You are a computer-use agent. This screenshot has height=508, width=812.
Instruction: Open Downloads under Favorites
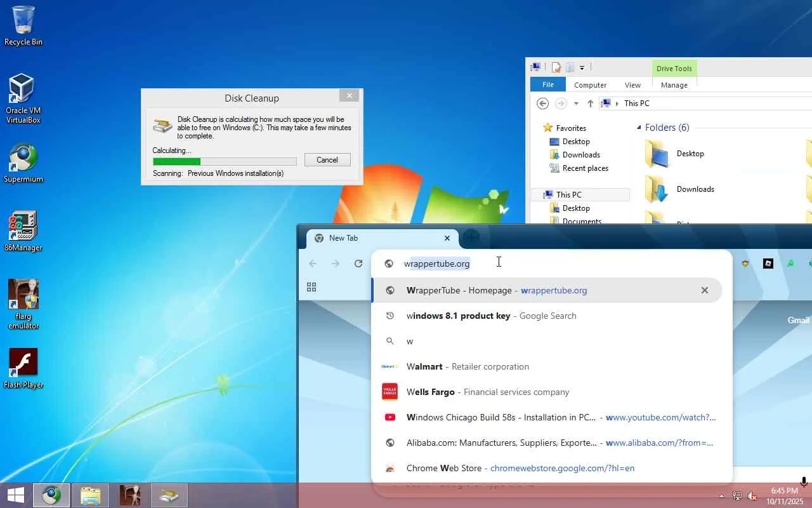[x=581, y=155]
